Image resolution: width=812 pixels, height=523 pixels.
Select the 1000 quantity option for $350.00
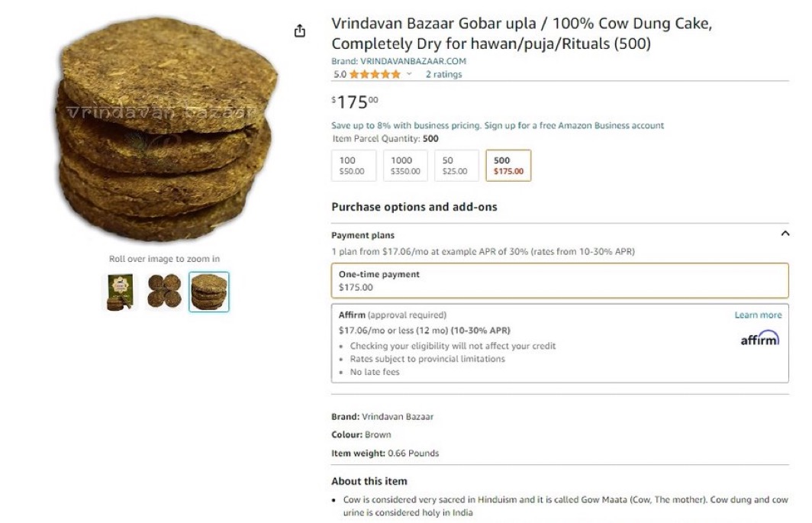pyautogui.click(x=405, y=166)
